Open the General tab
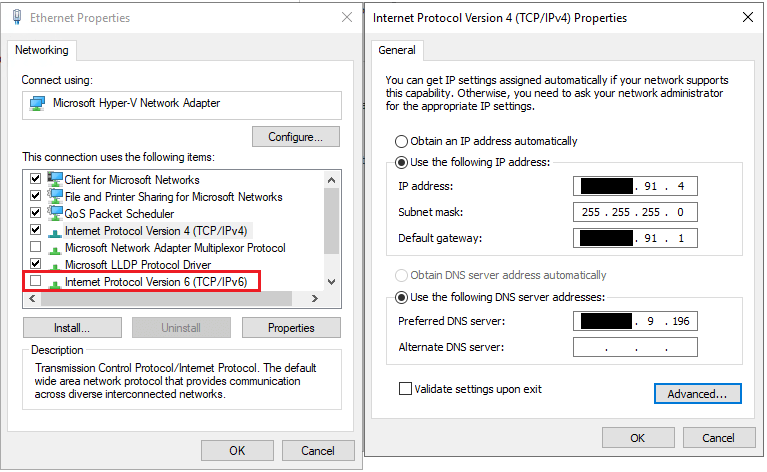This screenshot has height=472, width=767. coord(397,50)
